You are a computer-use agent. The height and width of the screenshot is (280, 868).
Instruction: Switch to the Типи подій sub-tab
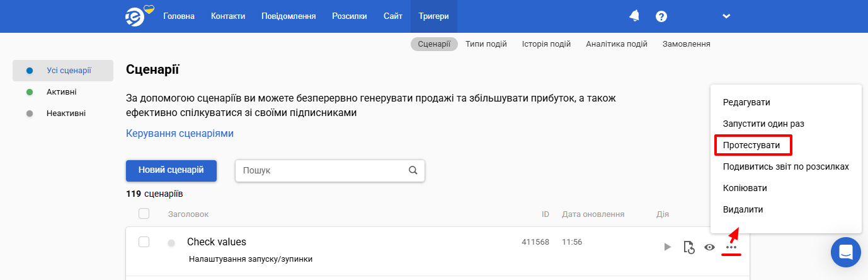tap(486, 44)
